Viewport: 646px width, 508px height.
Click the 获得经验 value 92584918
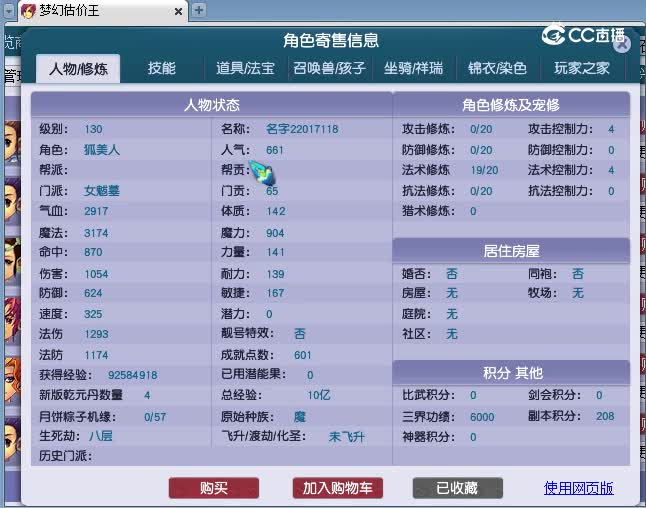133,375
